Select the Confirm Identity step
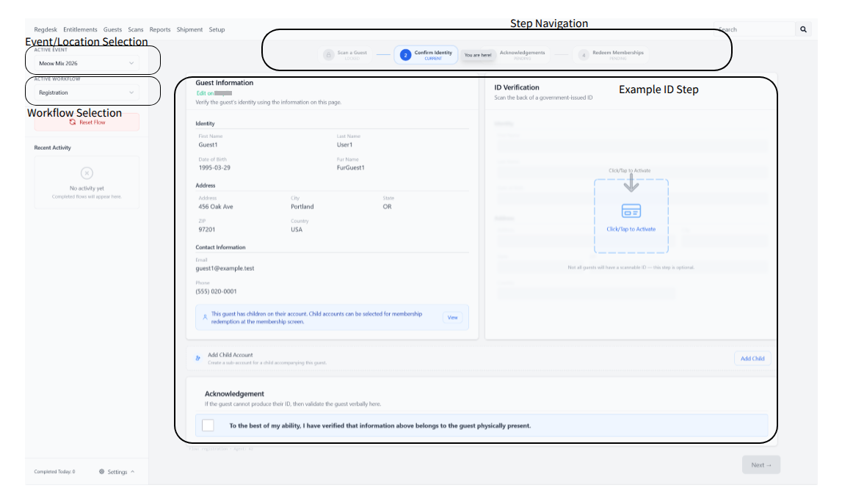 click(426, 55)
